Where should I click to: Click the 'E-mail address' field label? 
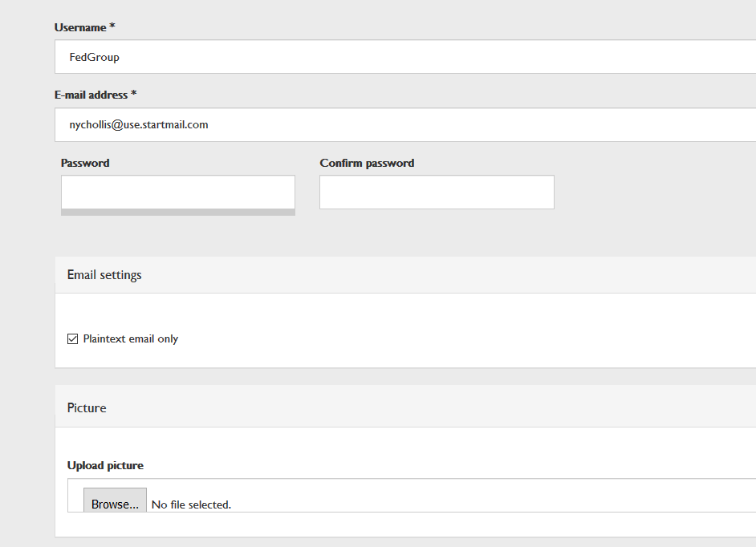[x=91, y=95]
